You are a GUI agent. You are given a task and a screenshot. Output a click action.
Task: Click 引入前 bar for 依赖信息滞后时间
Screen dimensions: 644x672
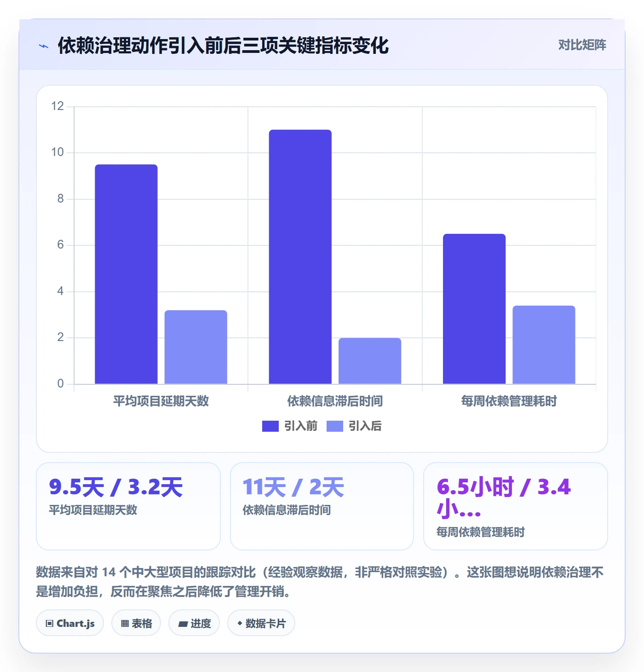300,257
